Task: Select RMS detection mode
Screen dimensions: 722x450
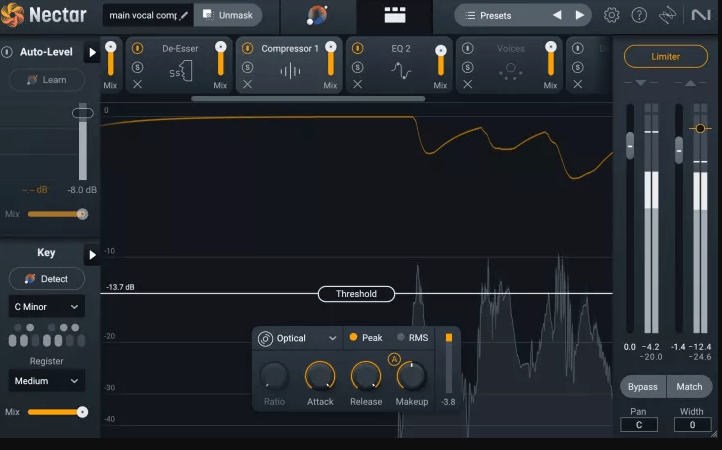Action: coord(413,338)
